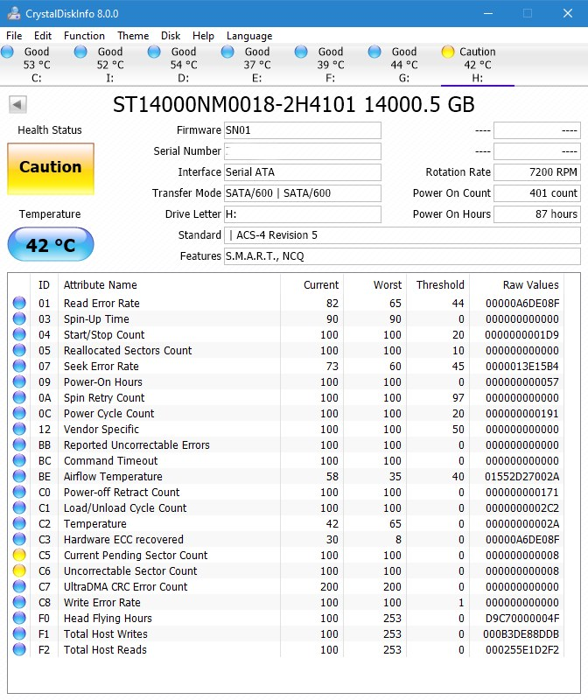This screenshot has height=700, width=588.
Task: Click the Firmware field SN01
Action: (x=302, y=130)
